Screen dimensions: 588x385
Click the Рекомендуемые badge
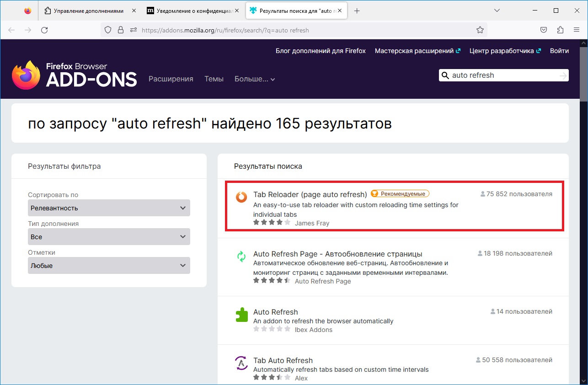[x=400, y=194]
